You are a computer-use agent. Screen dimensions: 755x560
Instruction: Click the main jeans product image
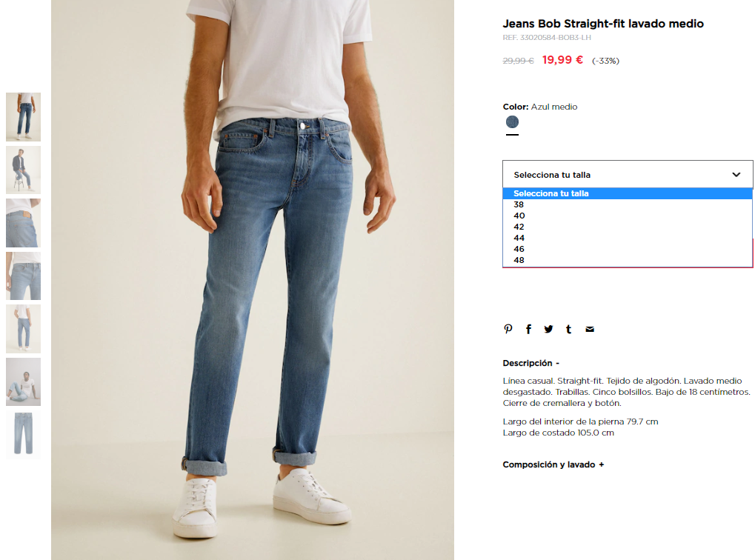[x=253, y=280]
